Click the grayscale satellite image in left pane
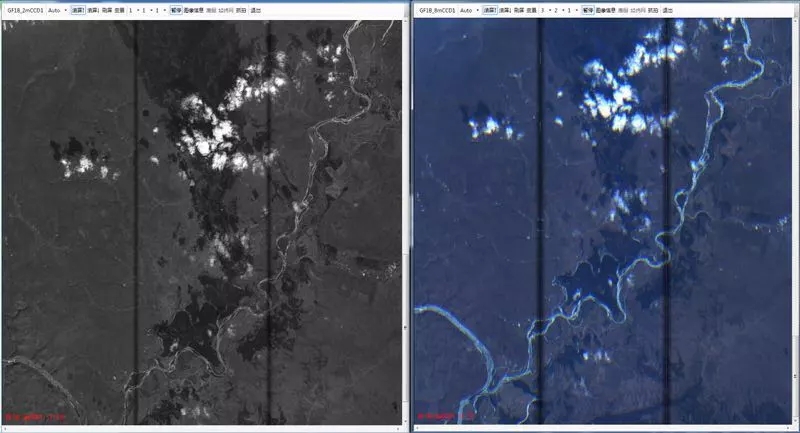The height and width of the screenshot is (433, 800). tap(200, 220)
